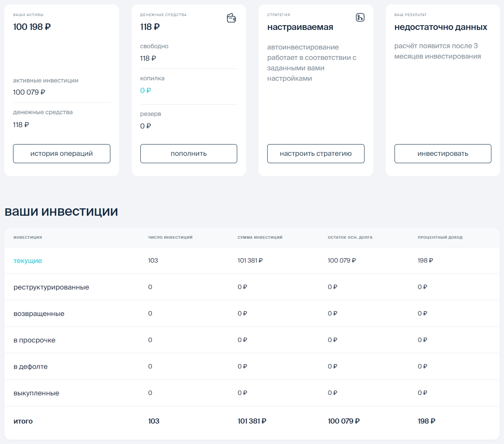This screenshot has height=444, width=504.
Task: Click the сумма инвестиций column header
Action: tap(259, 237)
